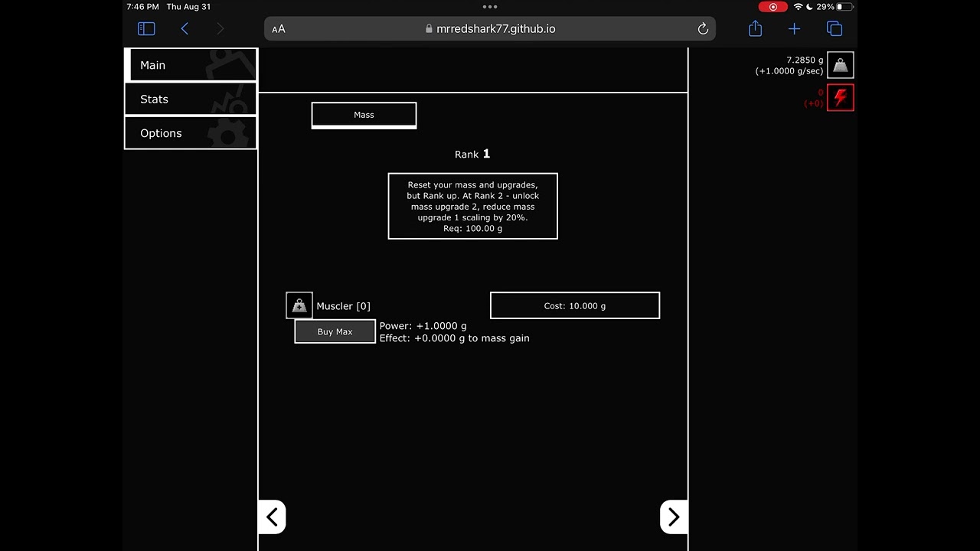The width and height of the screenshot is (980, 551).
Task: Go back in Safari history
Action: [x=185, y=28]
